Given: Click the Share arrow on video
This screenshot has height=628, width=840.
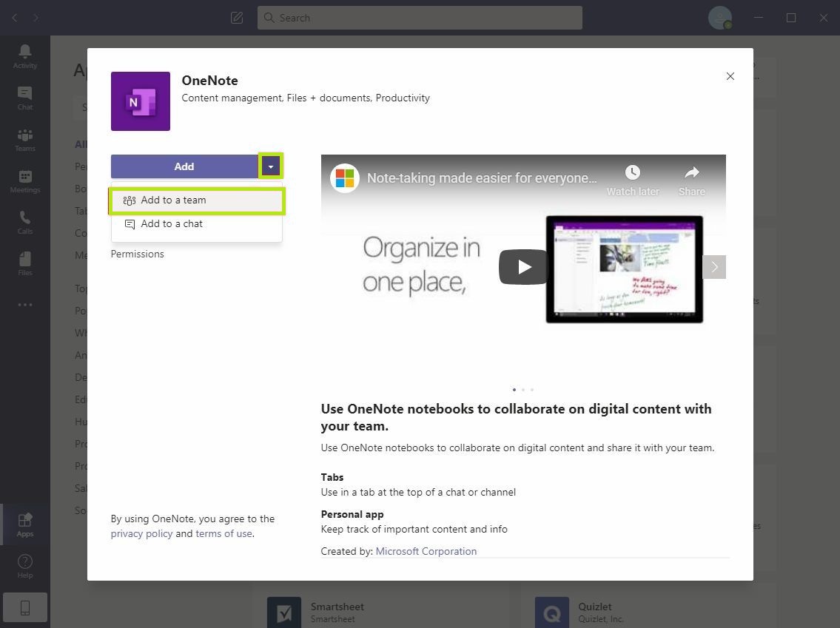Looking at the screenshot, I should (691, 172).
